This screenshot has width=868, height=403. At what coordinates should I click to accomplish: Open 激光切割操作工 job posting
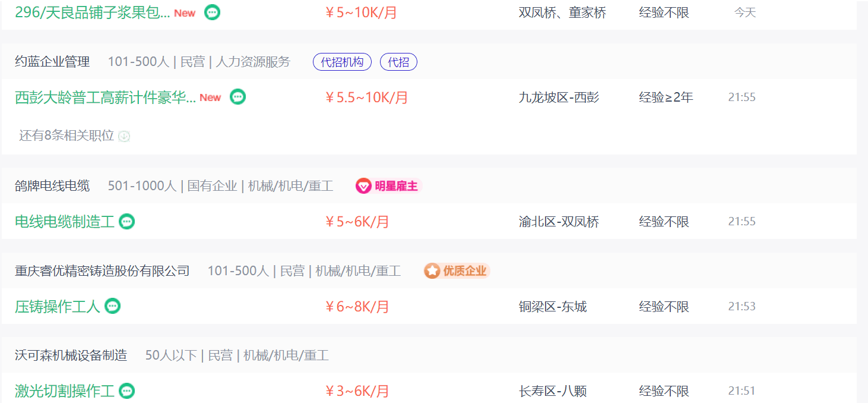tap(65, 391)
